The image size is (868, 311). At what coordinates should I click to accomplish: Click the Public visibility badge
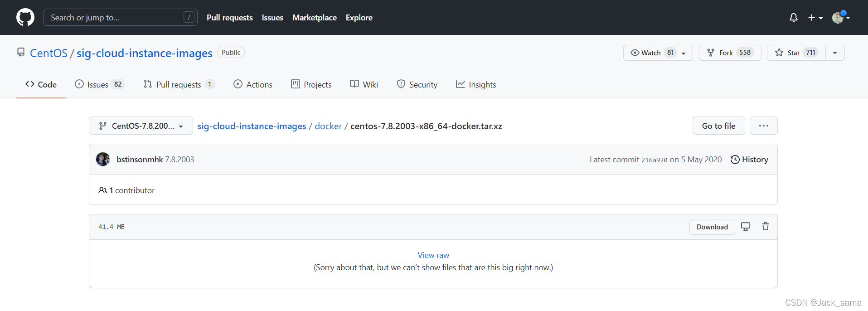(x=231, y=53)
